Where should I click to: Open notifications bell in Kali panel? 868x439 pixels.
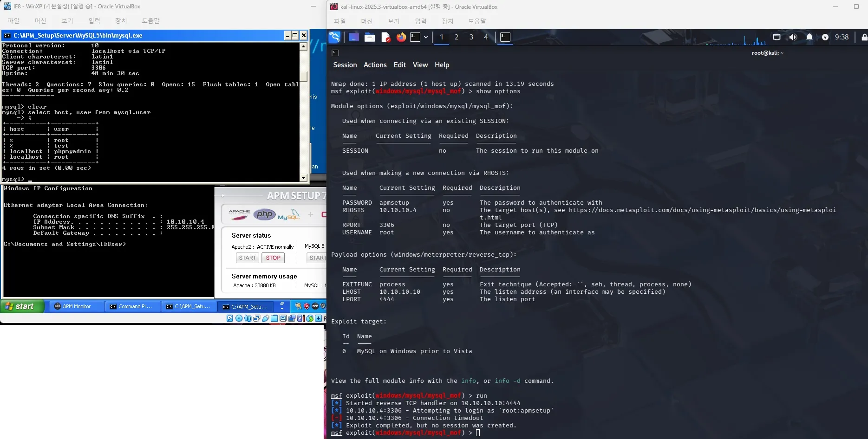809,37
